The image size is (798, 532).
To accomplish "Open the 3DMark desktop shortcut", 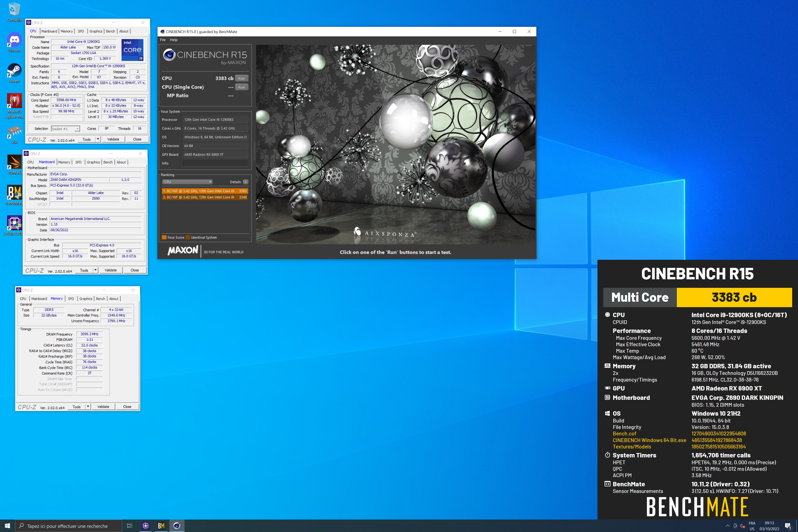I will coord(14,165).
